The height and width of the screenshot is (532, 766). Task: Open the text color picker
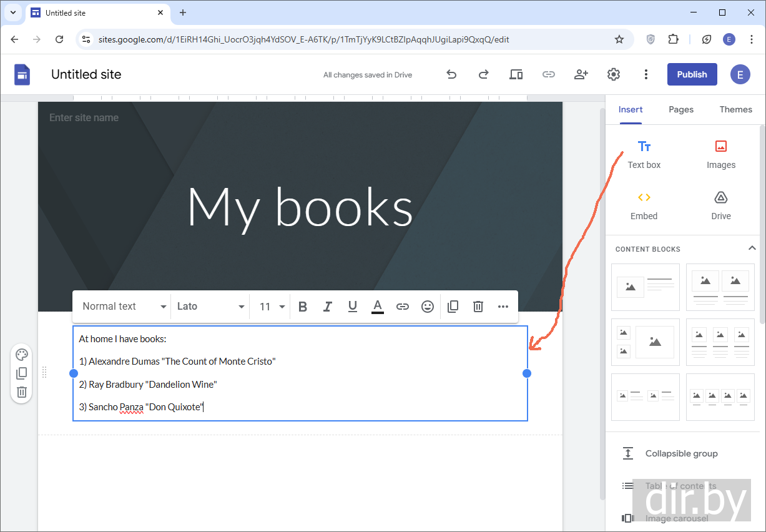click(378, 307)
